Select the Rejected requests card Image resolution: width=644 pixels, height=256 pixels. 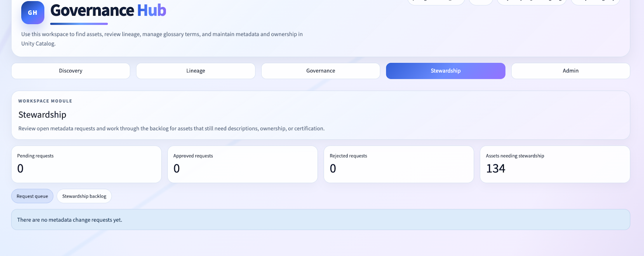[398, 164]
